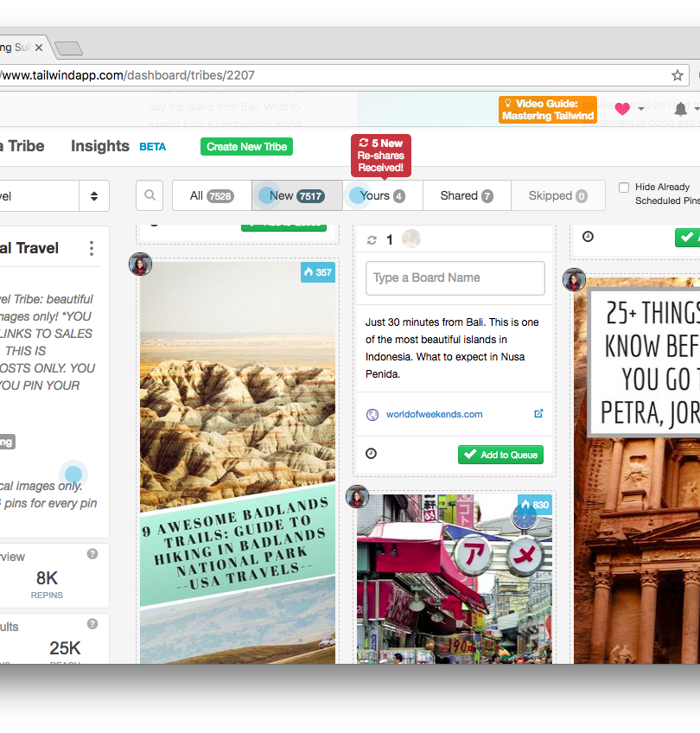
Task: Close the browser tab
Action: pyautogui.click(x=39, y=48)
